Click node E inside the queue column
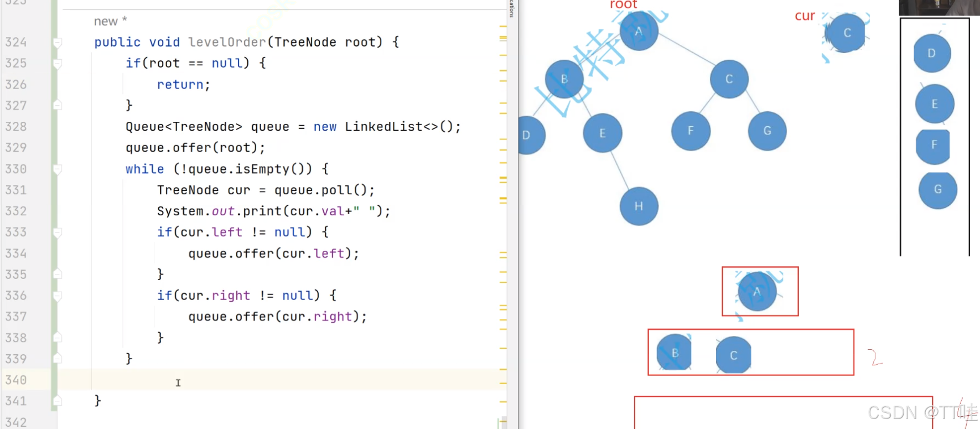 (x=934, y=104)
